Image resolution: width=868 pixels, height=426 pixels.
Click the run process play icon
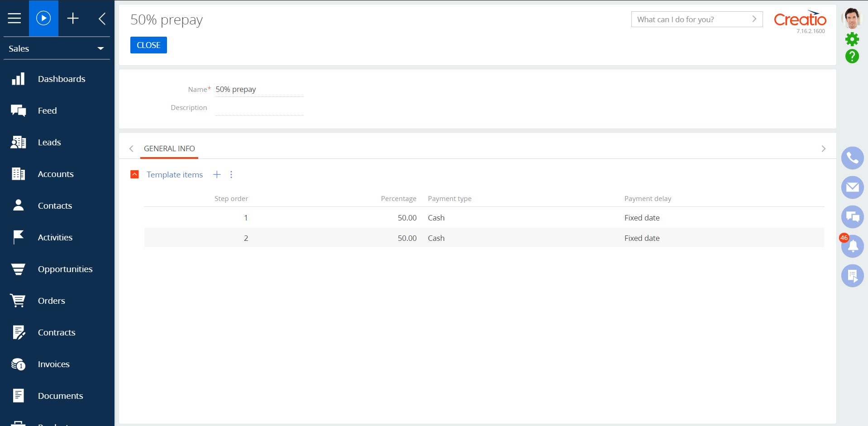[43, 18]
